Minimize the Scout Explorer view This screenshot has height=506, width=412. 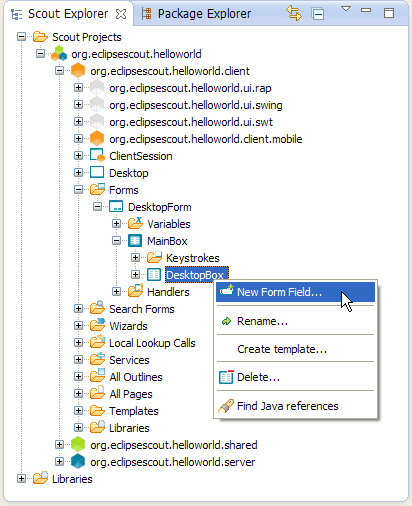(x=366, y=10)
